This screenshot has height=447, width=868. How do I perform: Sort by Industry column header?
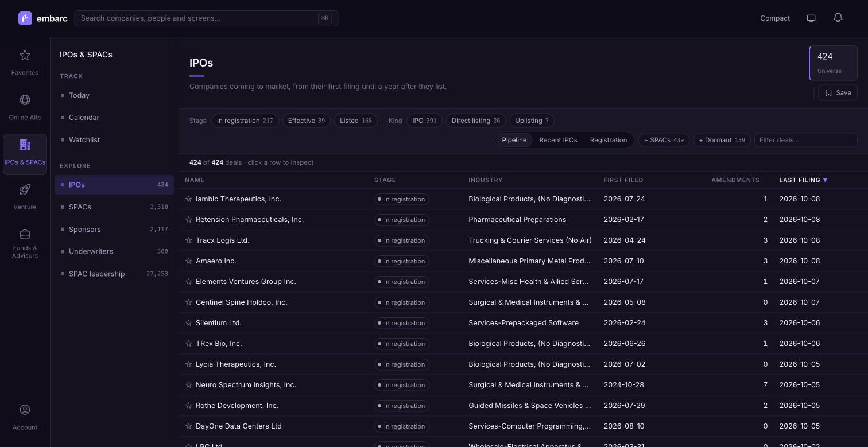[486, 180]
